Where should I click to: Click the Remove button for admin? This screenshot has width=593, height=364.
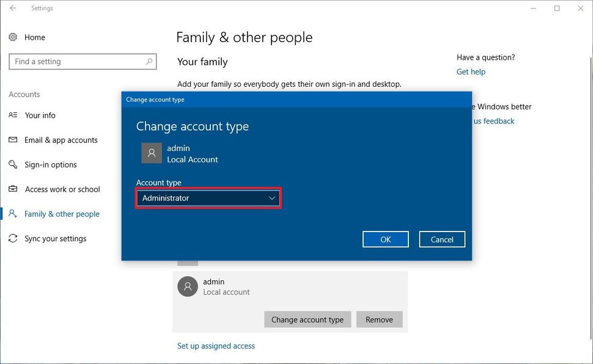pos(379,319)
